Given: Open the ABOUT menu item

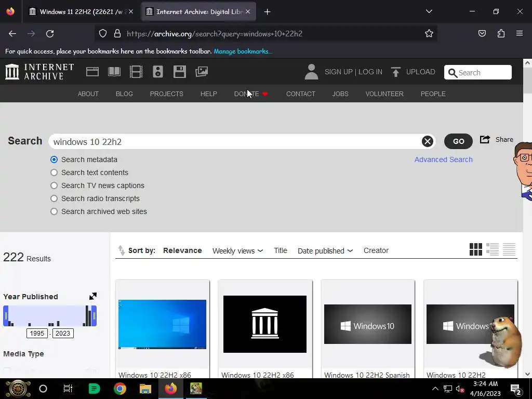Looking at the screenshot, I should (x=88, y=94).
